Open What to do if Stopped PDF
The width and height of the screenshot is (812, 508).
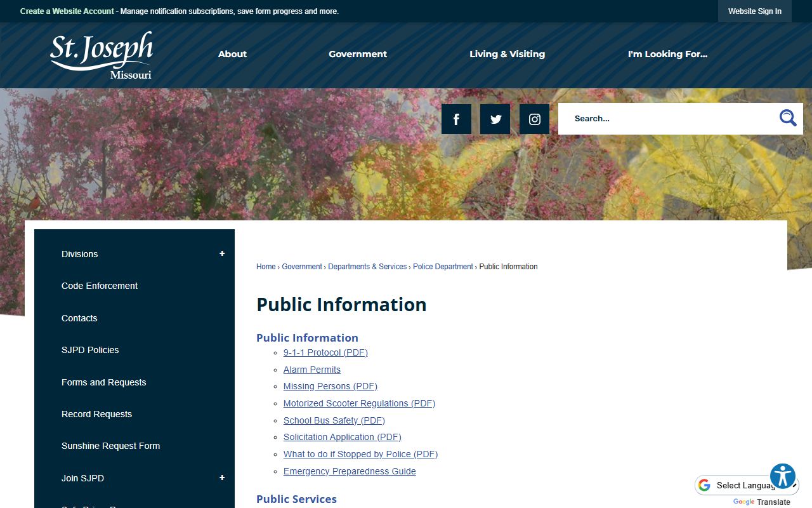[360, 454]
